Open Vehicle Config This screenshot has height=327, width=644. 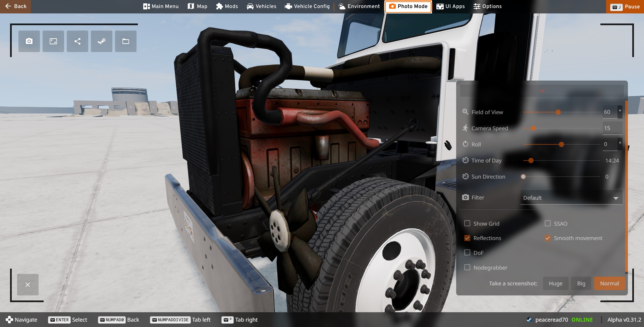307,6
